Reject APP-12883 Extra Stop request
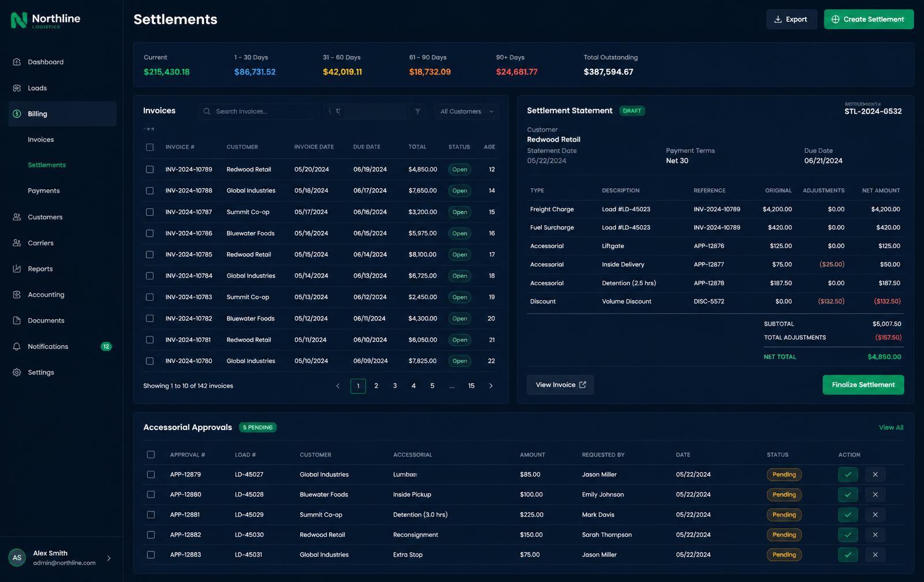Viewport: 924px width, 582px height. point(875,555)
